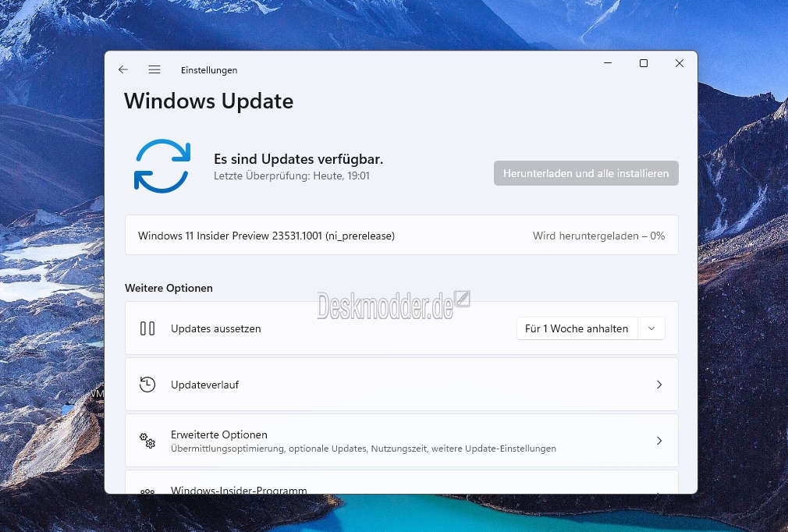The height and width of the screenshot is (532, 788).
Task: Expand the pause duration dropdown arrow
Action: pos(651,328)
